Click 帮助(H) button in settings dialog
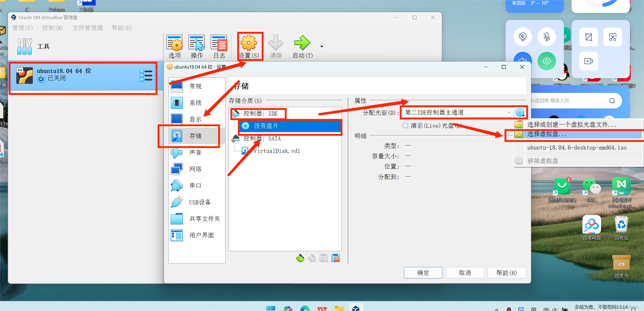 click(x=507, y=273)
